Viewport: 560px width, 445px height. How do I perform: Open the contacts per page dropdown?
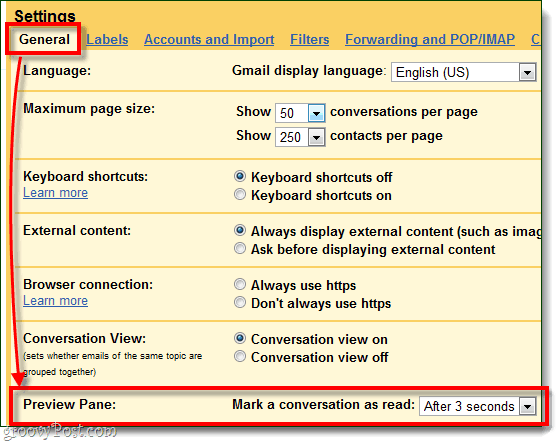pos(300,137)
